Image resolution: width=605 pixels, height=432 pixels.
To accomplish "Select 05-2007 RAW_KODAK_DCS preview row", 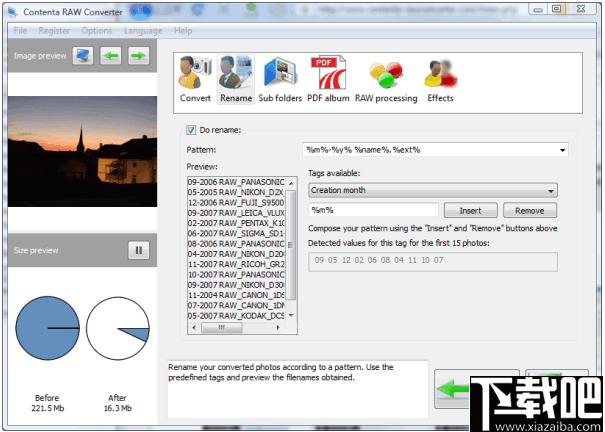I will (x=236, y=316).
